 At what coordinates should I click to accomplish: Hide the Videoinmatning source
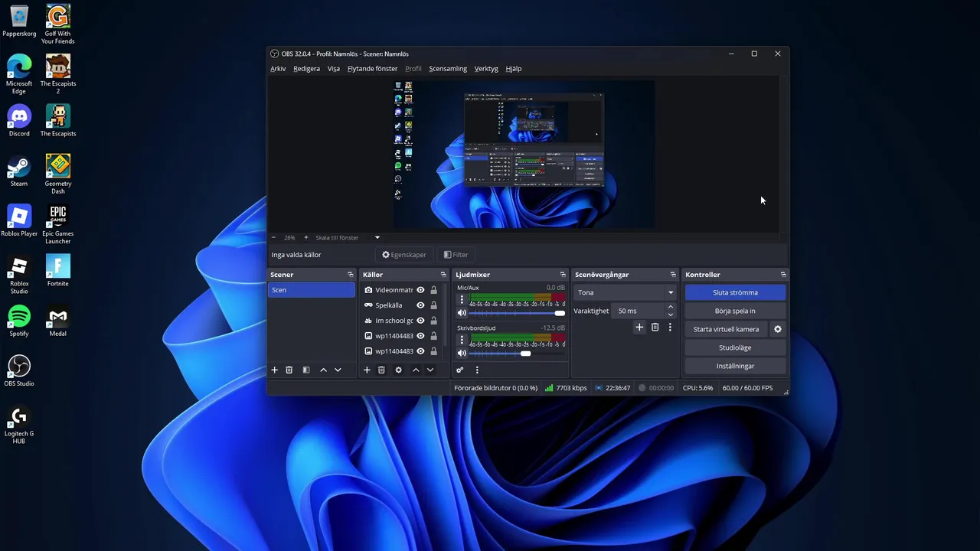(420, 290)
